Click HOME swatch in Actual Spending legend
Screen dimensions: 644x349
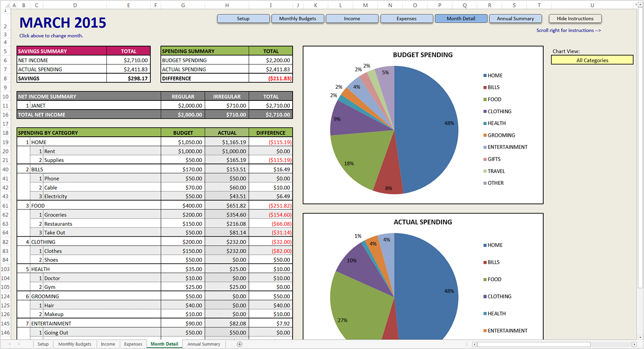(x=485, y=245)
